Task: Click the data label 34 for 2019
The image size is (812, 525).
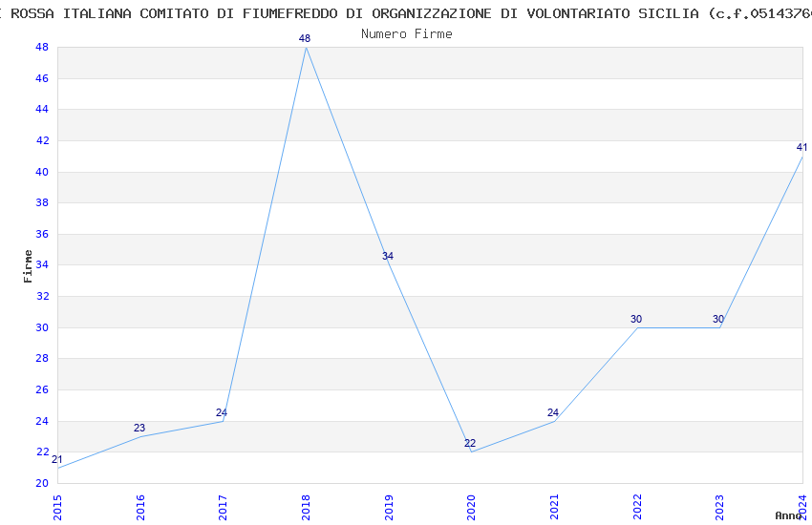Action: point(388,256)
